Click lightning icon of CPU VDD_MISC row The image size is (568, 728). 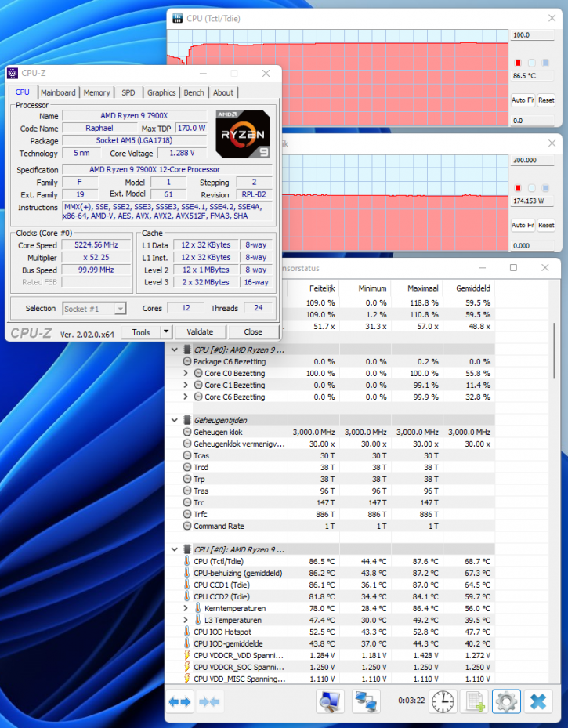point(187,679)
